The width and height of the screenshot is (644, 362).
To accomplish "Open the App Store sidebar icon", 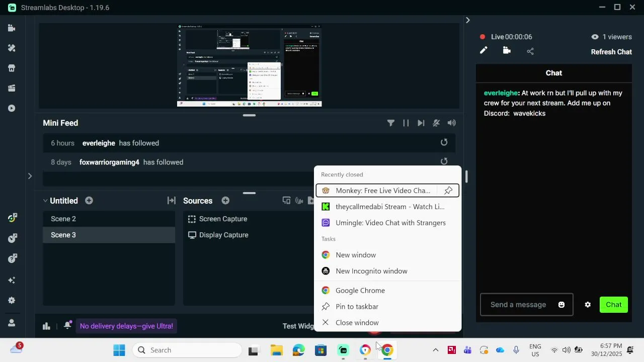I will [x=12, y=68].
